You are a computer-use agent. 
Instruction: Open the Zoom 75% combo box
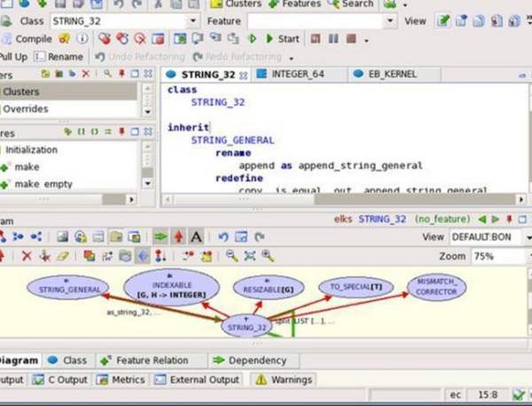[x=498, y=256]
